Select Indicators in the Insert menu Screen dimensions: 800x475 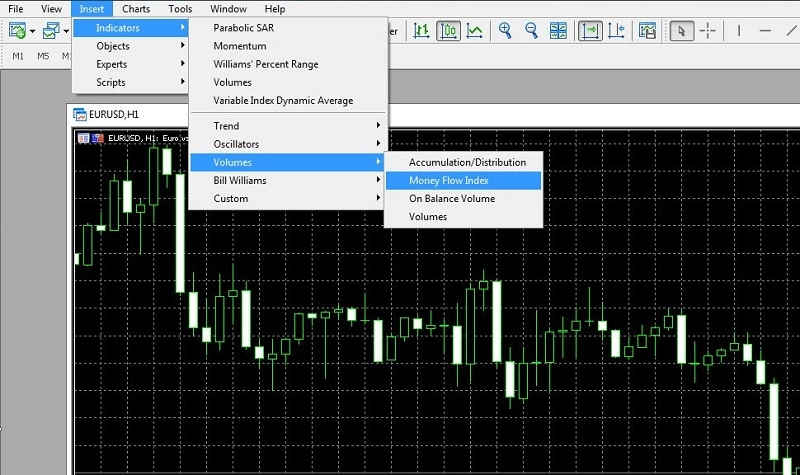click(131, 28)
